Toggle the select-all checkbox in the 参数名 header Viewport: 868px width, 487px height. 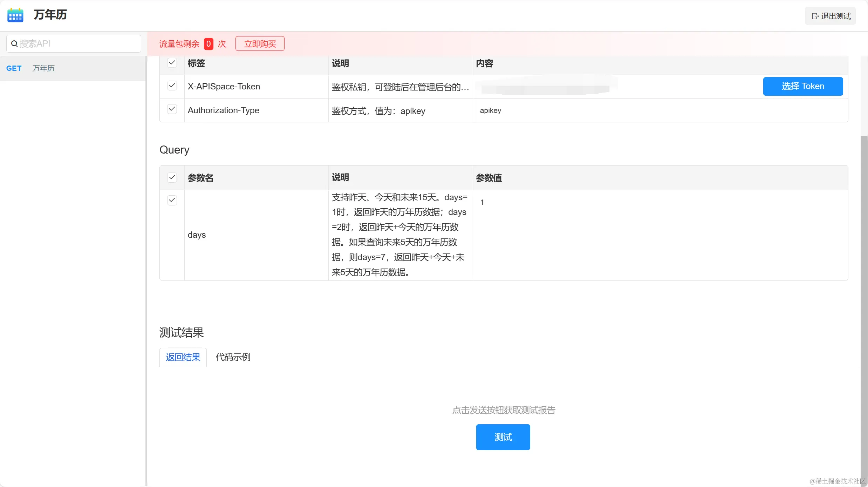pos(172,177)
